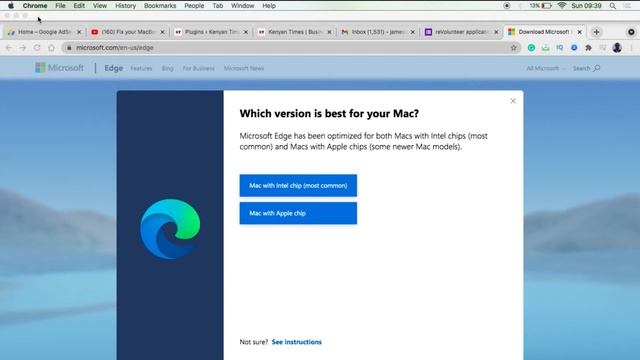The width and height of the screenshot is (640, 360).
Task: Open the tab search dropdown circle
Action: pyautogui.click(x=631, y=32)
